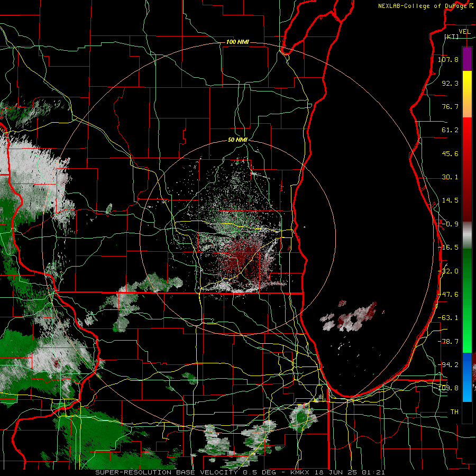
Task: Click the -47.6 value on the velocity scale
Action: pos(448,295)
